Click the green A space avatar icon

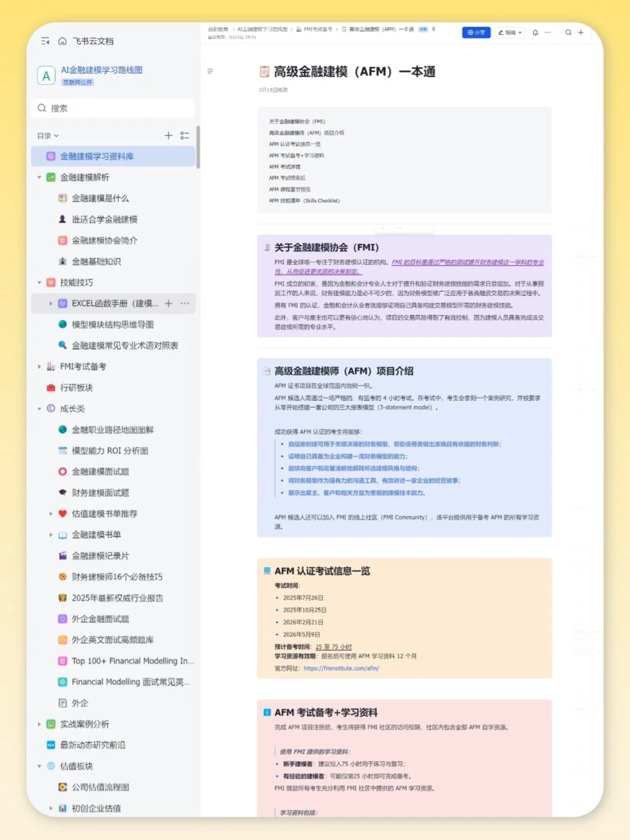pyautogui.click(x=46, y=76)
